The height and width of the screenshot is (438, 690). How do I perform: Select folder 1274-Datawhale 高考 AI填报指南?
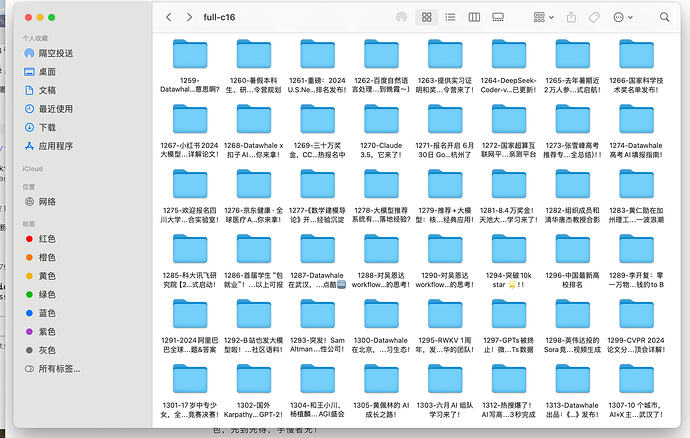pyautogui.click(x=636, y=119)
